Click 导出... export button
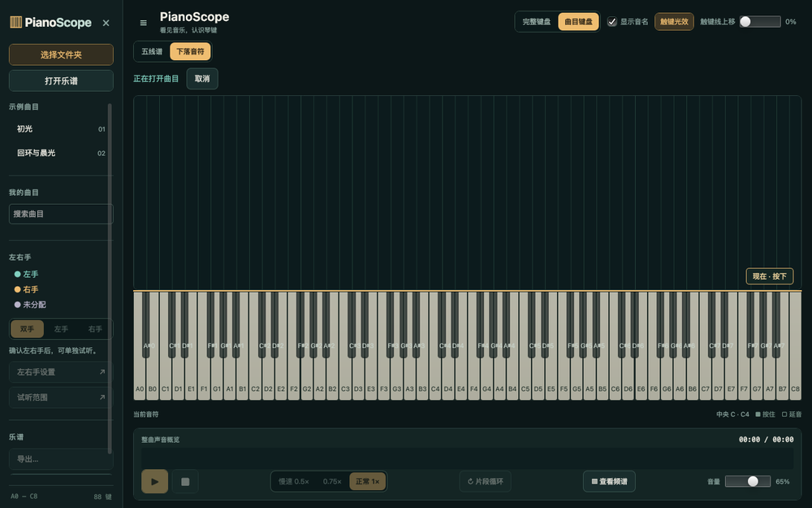This screenshot has height=508, width=812. tap(61, 458)
